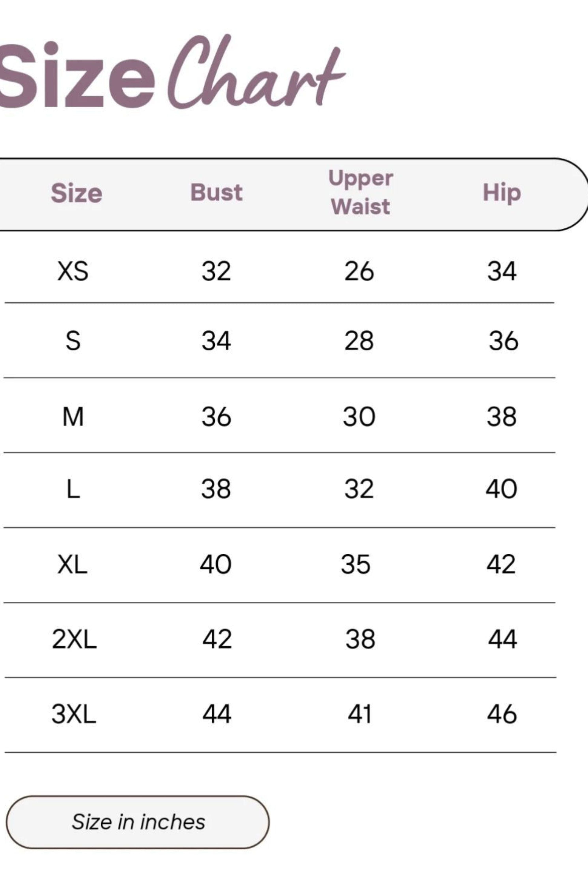The width and height of the screenshot is (588, 882).
Task: Select the L size row label
Action: click(x=73, y=489)
